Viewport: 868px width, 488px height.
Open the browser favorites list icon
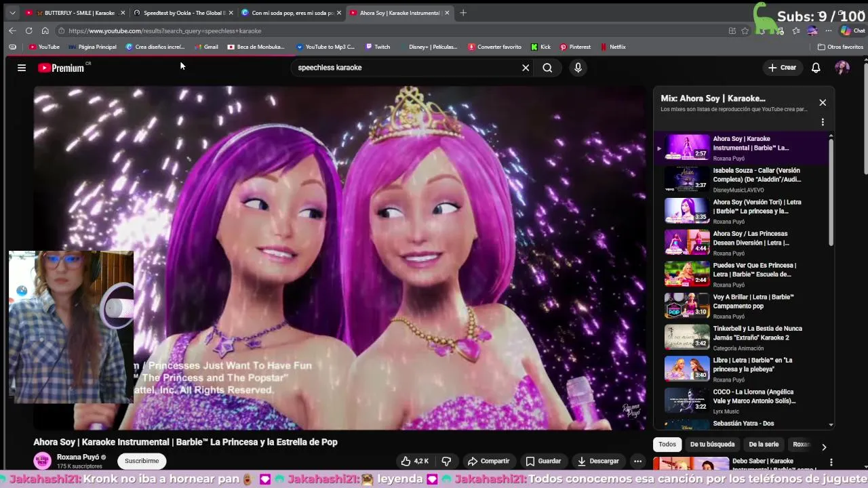pos(796,30)
